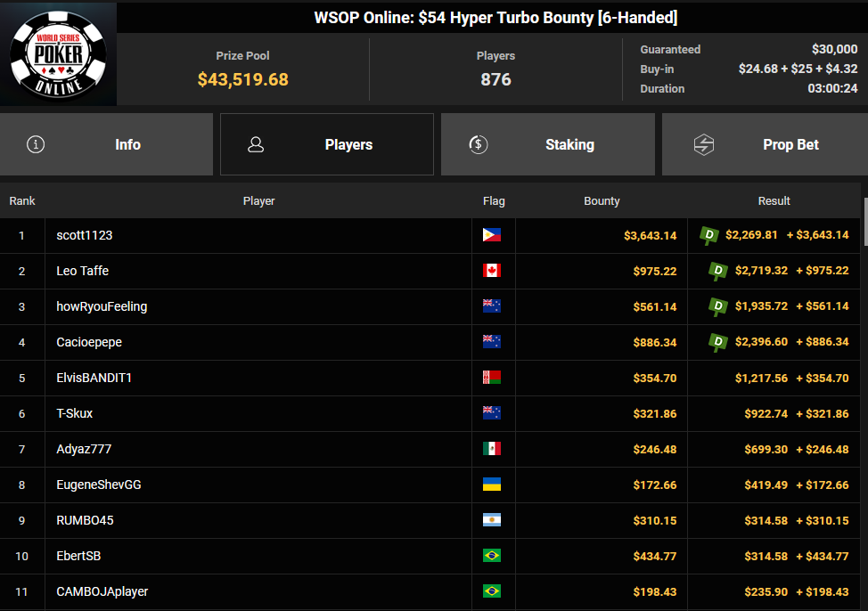Click rank number 10 in the Rank column
The height and width of the screenshot is (611, 868).
click(21, 556)
